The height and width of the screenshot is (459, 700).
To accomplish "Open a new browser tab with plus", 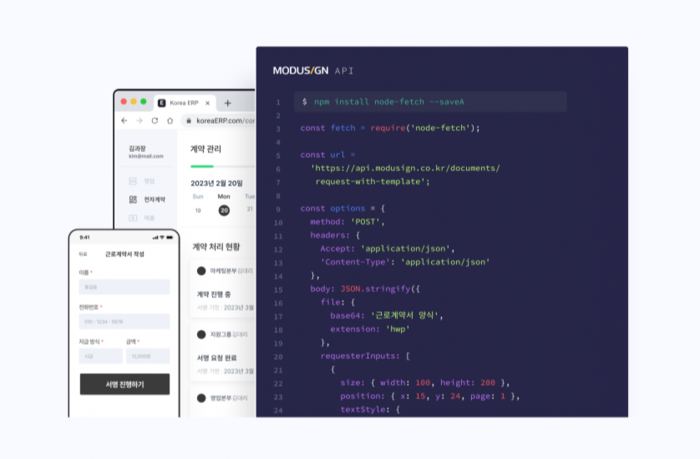I will coord(228,103).
